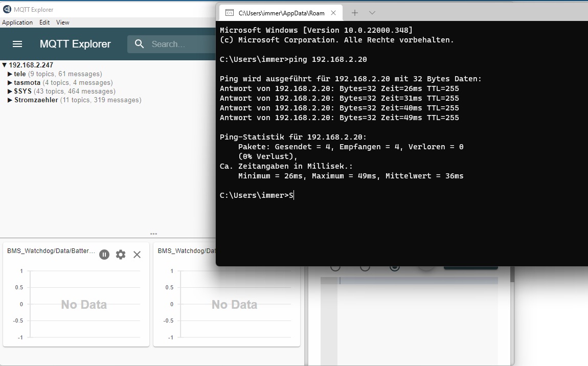Open the Edit menu

(44, 22)
